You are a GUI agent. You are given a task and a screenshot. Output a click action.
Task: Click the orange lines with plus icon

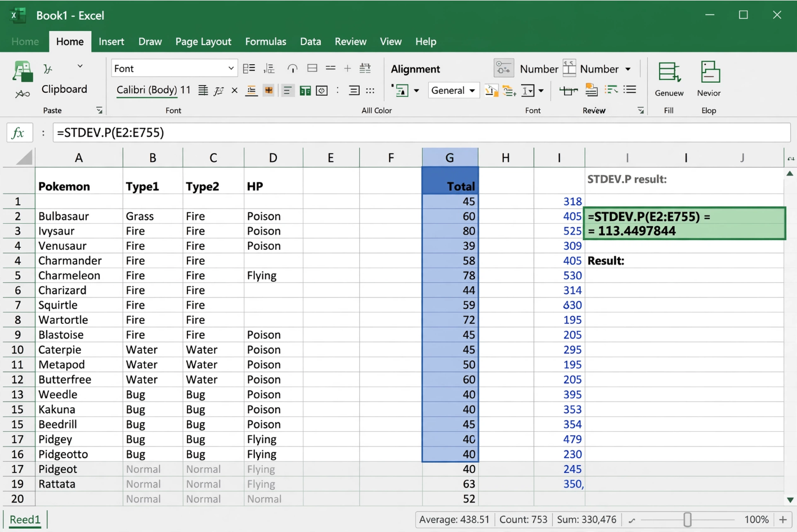point(509,91)
